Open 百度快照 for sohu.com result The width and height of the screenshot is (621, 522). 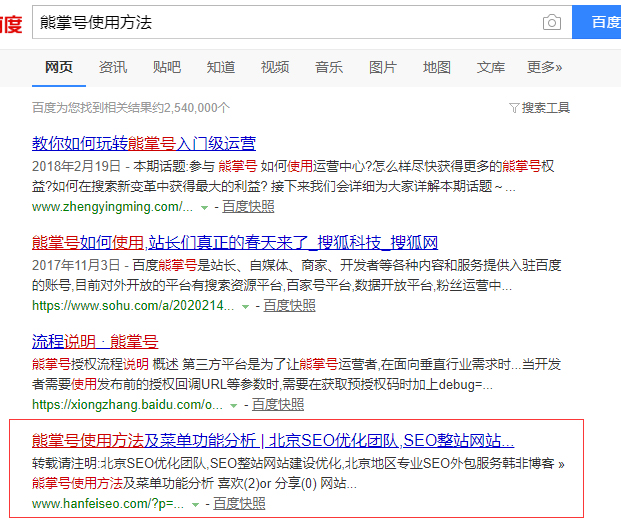coord(290,306)
